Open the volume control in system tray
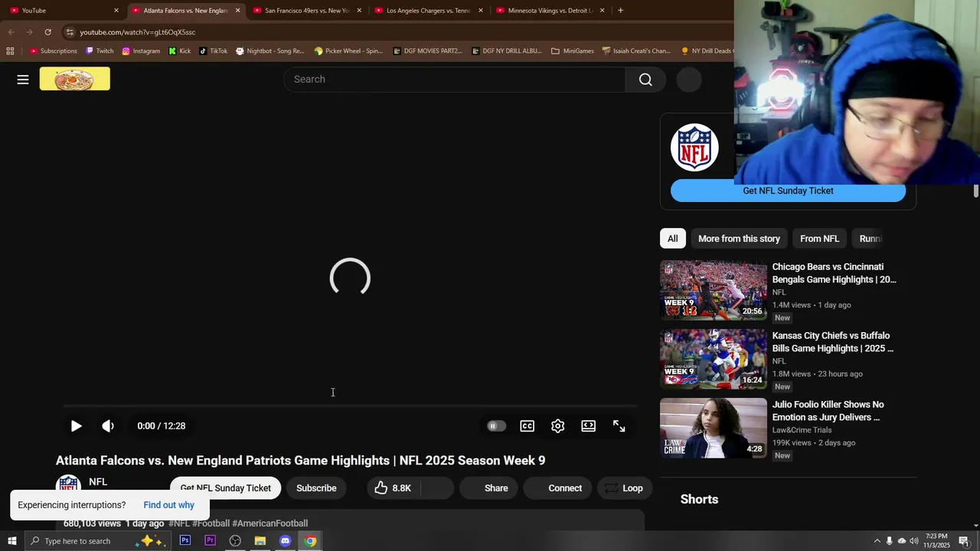Image resolution: width=980 pixels, height=551 pixels. pyautogui.click(x=913, y=541)
